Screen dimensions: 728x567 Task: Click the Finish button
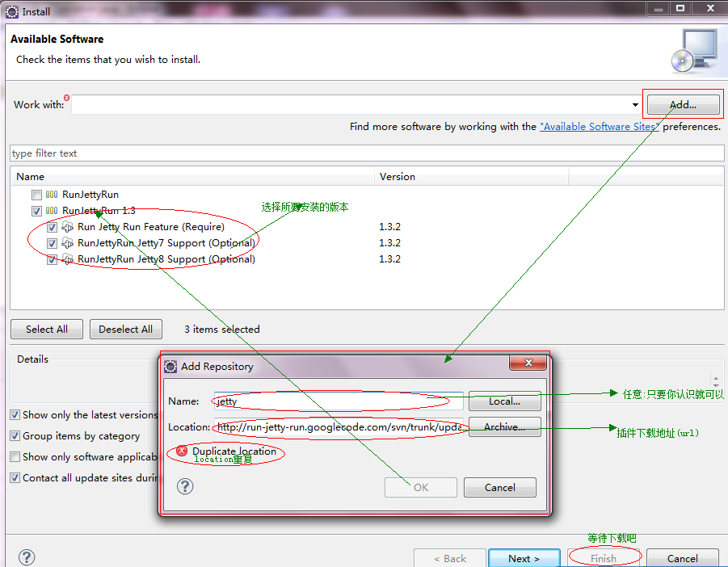pos(604,558)
